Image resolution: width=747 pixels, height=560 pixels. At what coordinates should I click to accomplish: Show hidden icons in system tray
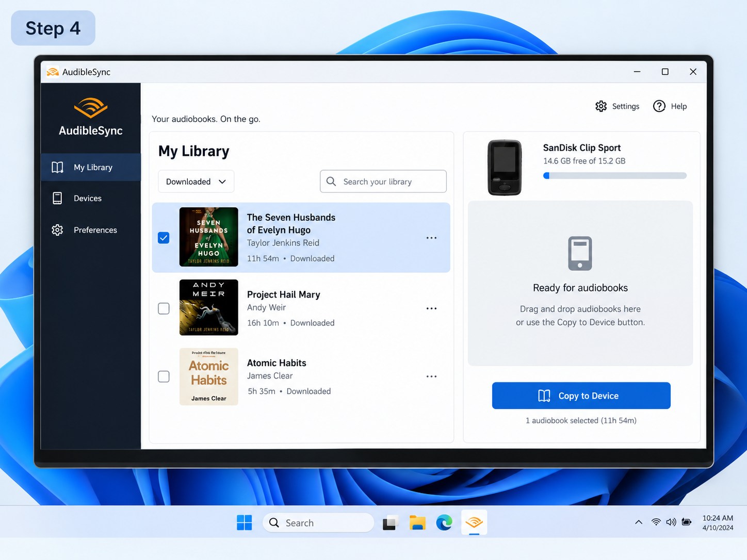coord(639,522)
